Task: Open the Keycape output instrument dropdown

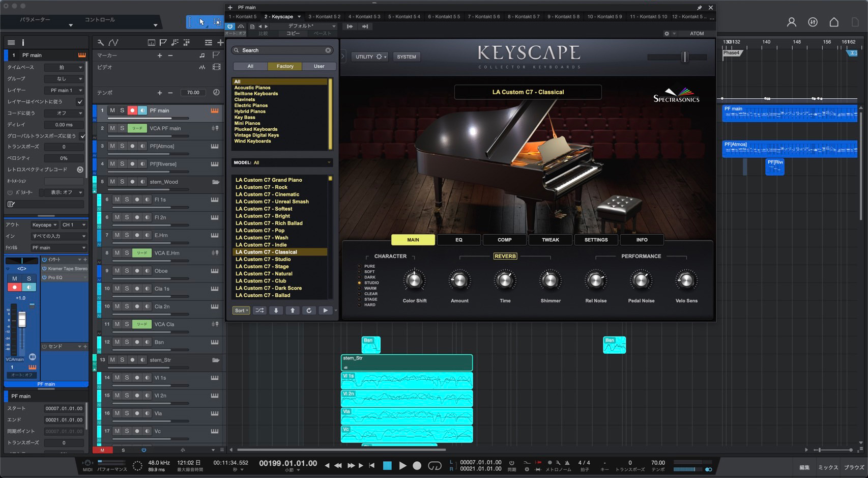Action: click(44, 224)
